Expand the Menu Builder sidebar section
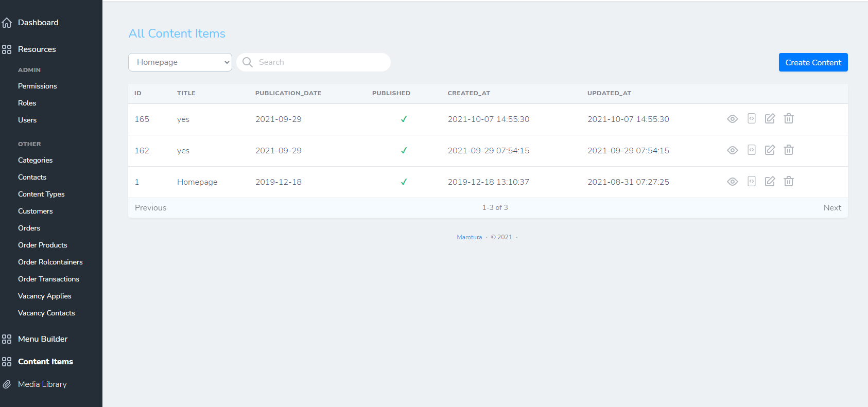 [42, 339]
